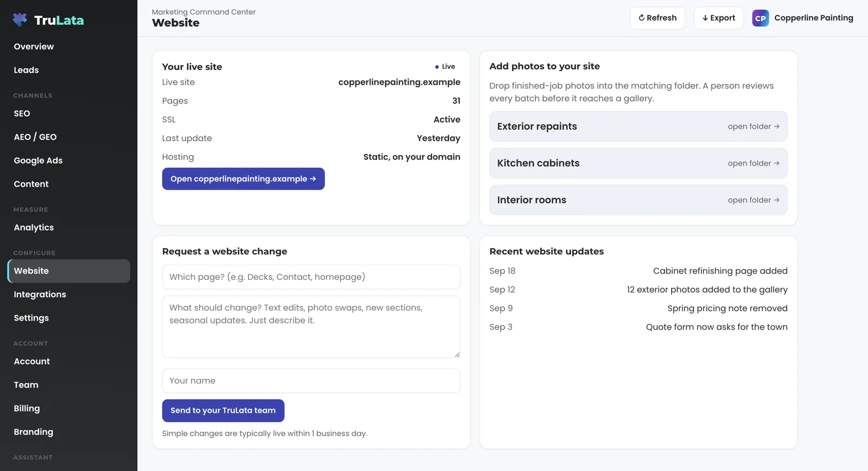
Task: Click the Copperline Painting account name
Action: click(x=813, y=18)
